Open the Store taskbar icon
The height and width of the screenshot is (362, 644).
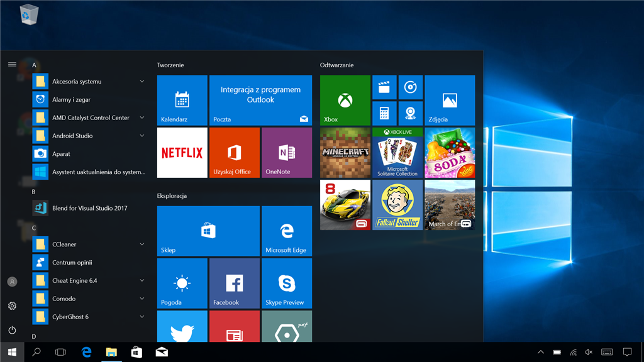point(136,352)
